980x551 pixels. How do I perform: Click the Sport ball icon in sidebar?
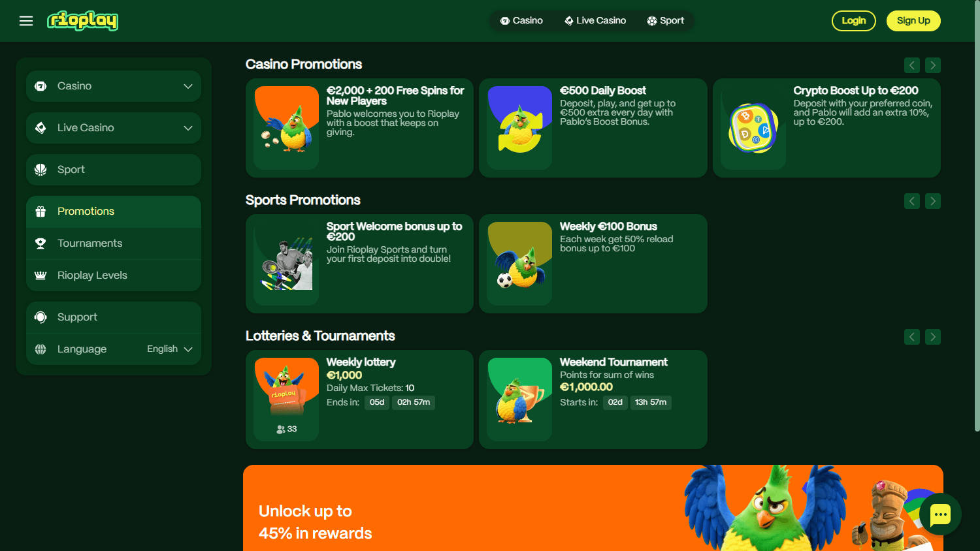pos(41,170)
